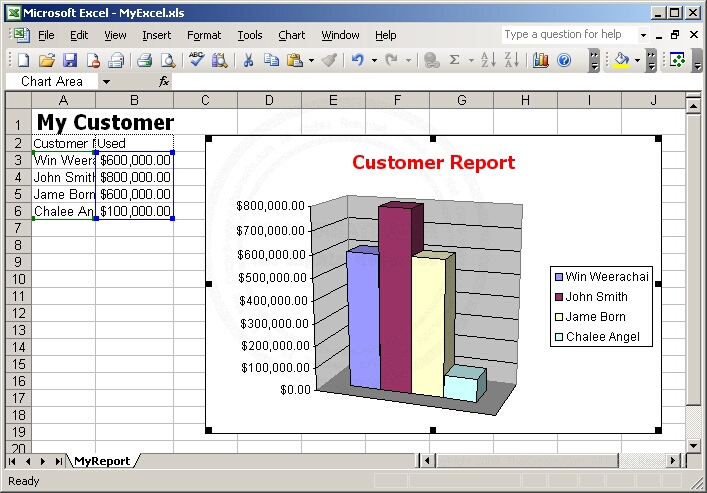Click the John Smith legend color swatch
This screenshot has height=493, width=707.
[559, 297]
